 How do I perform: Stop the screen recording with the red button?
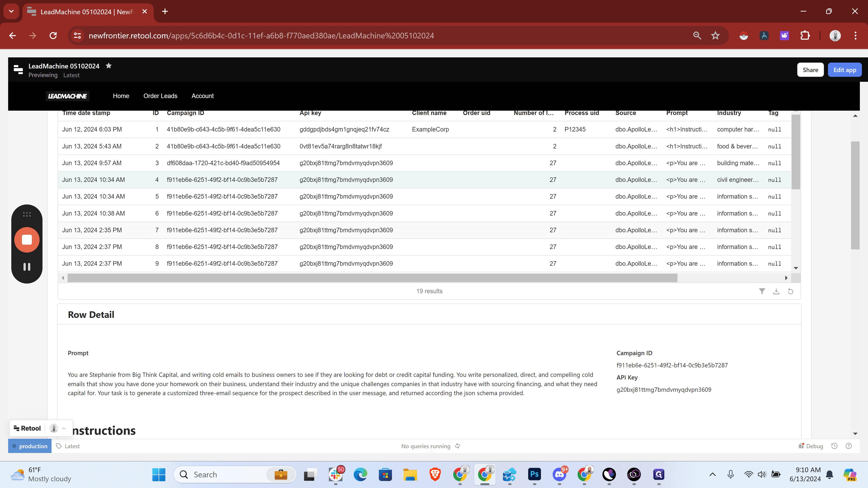pos(27,240)
